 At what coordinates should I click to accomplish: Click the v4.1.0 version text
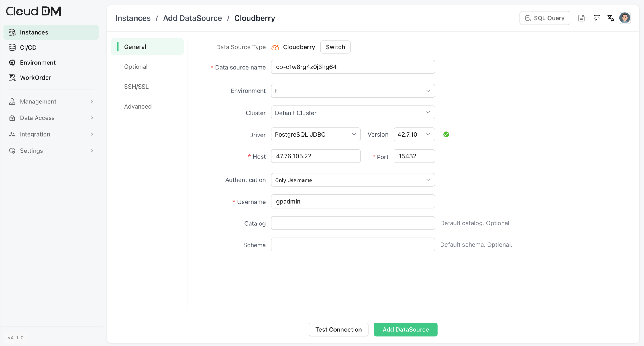pyautogui.click(x=16, y=338)
